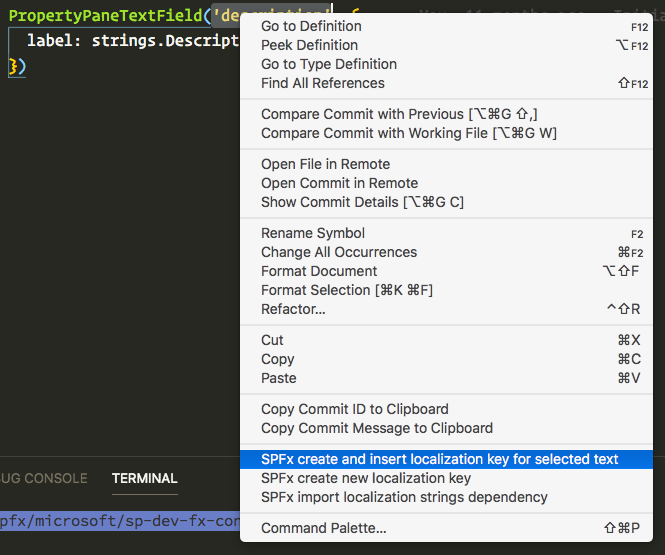Choose Change All Occurrences
The image size is (665, 555).
pyautogui.click(x=446, y=252)
